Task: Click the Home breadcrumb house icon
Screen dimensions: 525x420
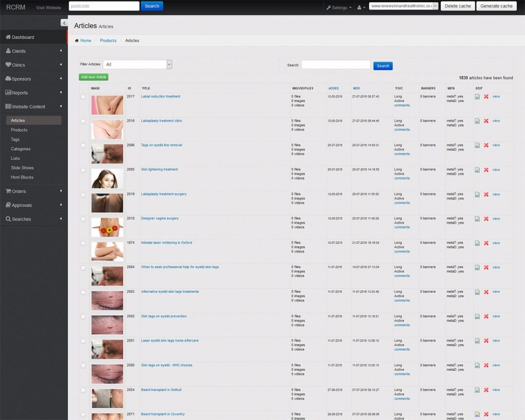Action: (x=77, y=41)
